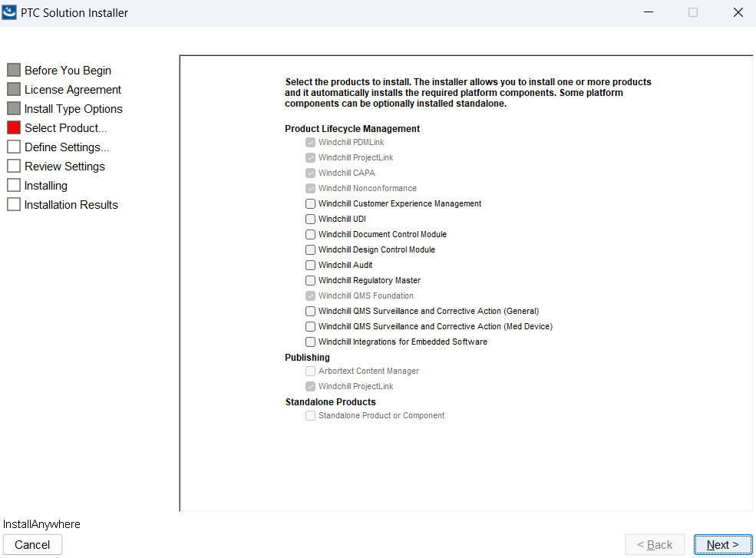Click the Arbortext Content Manager checkbox

click(x=311, y=371)
